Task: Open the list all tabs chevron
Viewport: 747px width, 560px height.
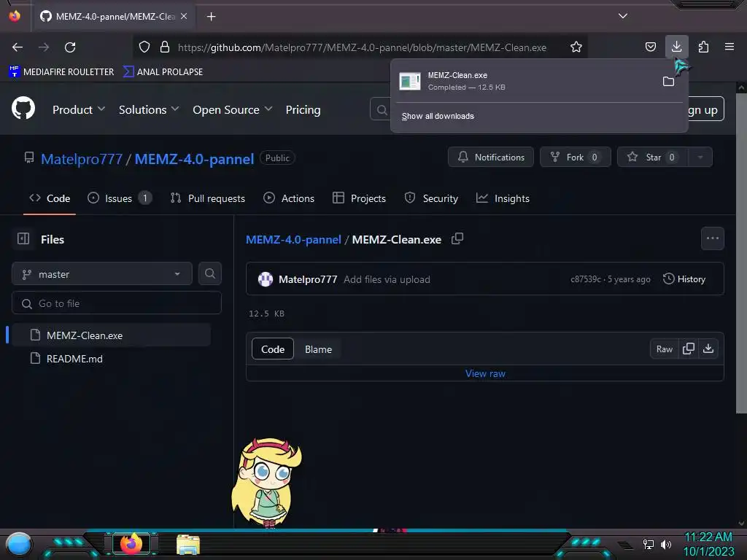Action: (623, 16)
